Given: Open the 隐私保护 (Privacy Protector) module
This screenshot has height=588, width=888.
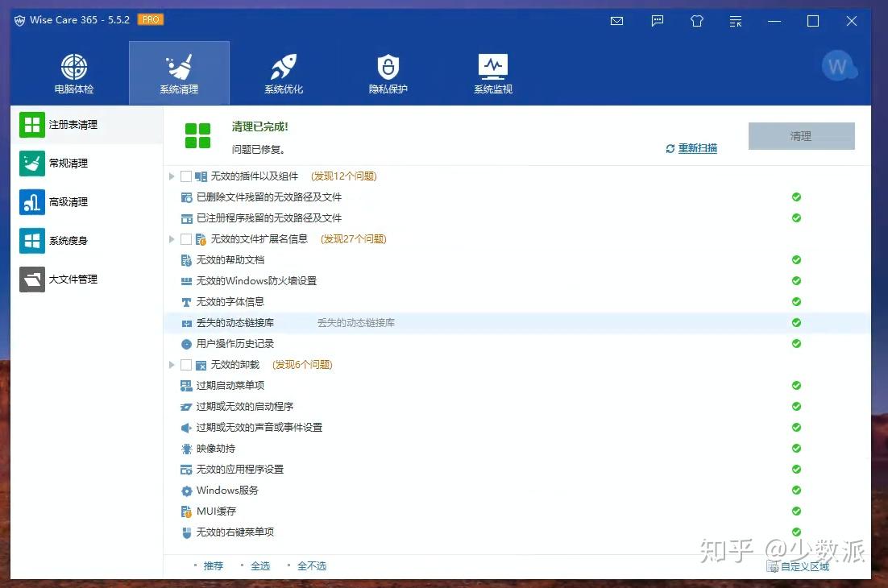Looking at the screenshot, I should tap(388, 72).
